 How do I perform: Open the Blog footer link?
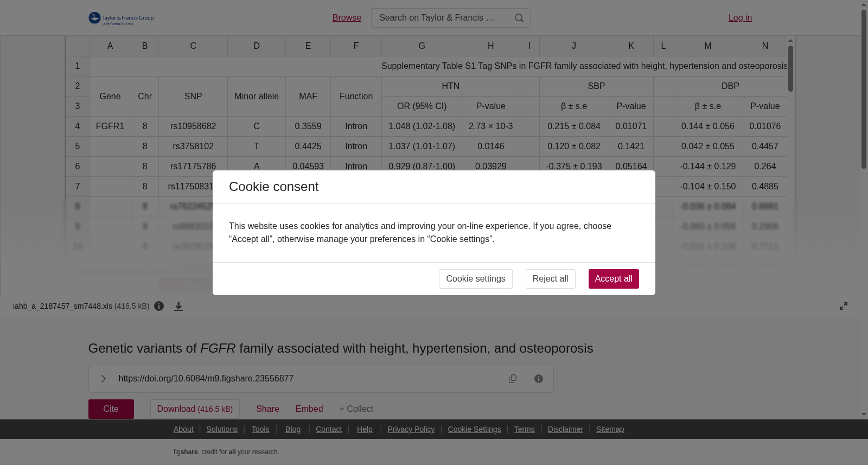(x=293, y=429)
